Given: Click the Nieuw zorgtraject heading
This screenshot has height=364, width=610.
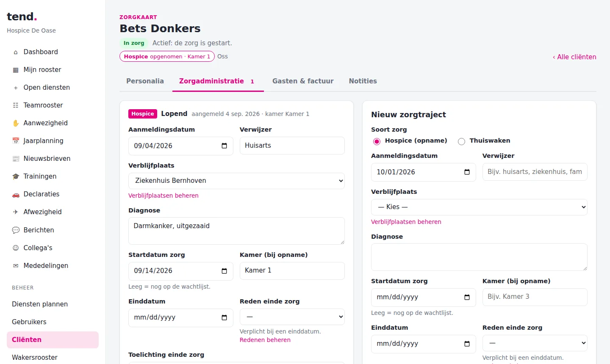Looking at the screenshot, I should 408,115.
